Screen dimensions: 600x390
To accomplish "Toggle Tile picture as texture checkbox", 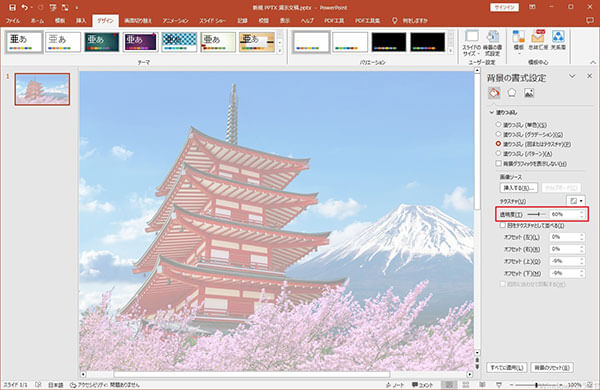I will click(x=502, y=225).
